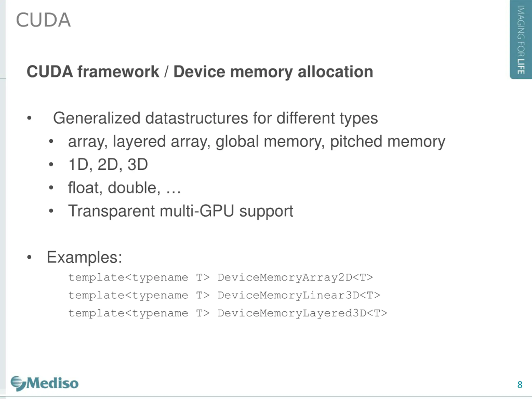Screen dimensions: 532x399
Task: Click the bullet marker before Generalized datastructures
Action: click(29, 118)
